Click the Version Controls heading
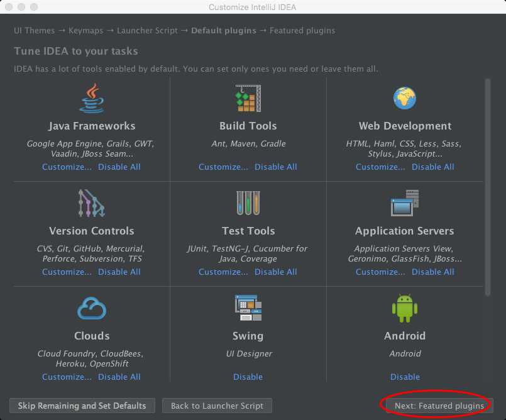Viewport: 506px width, 420px height. pyautogui.click(x=92, y=231)
